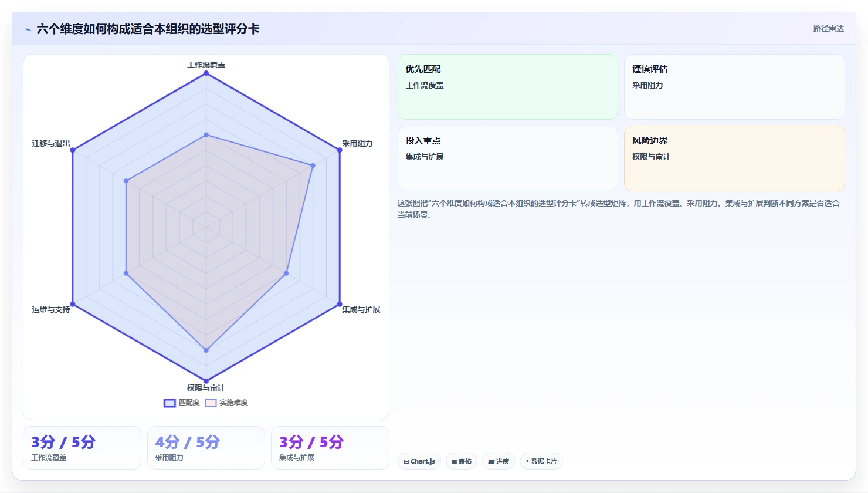The image size is (868, 493).
Task: Click the 采用阻力 radar axis label
Action: coord(357,143)
